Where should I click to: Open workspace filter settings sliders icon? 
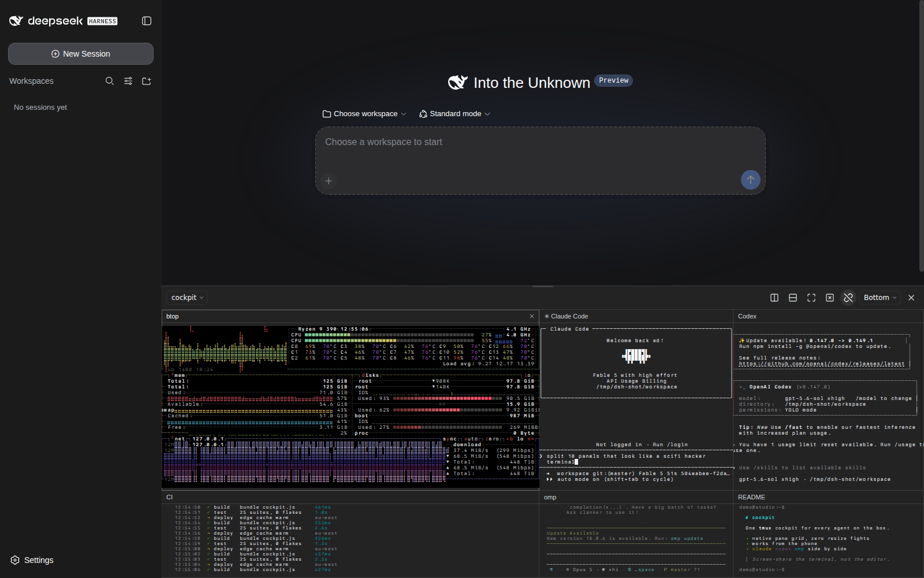tap(128, 81)
